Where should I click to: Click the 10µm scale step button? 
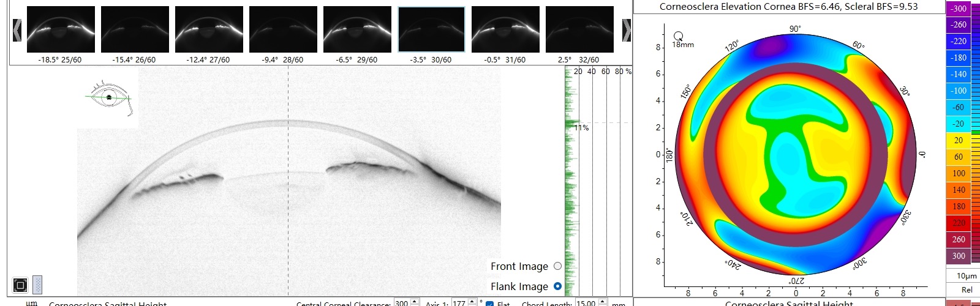(967, 276)
